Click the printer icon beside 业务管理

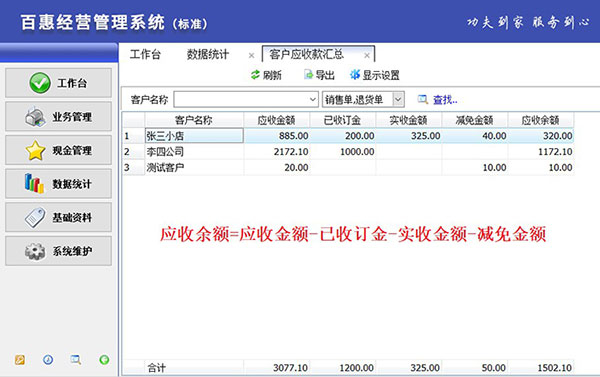[35, 116]
